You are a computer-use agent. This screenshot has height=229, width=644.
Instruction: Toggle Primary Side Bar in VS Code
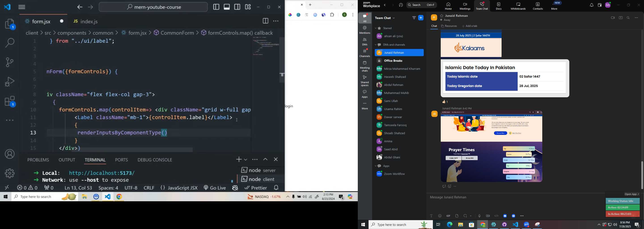[x=216, y=7]
